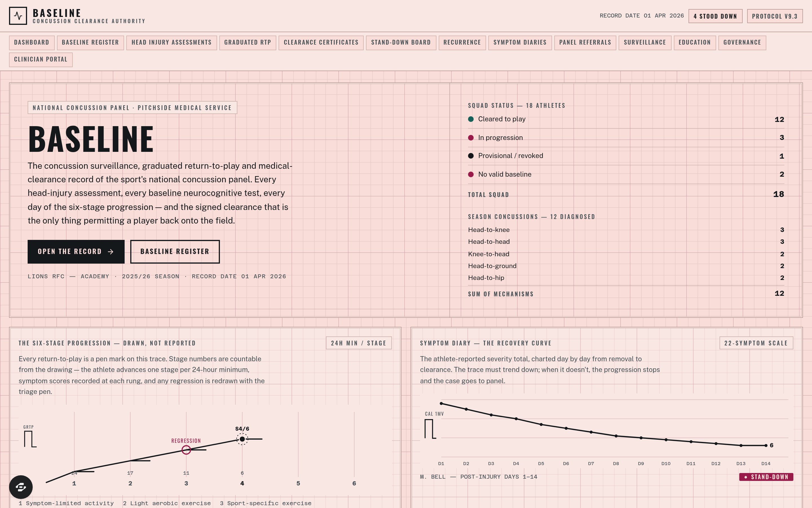Click the Cleared to play green dot
The image size is (812, 508).
pyautogui.click(x=471, y=119)
